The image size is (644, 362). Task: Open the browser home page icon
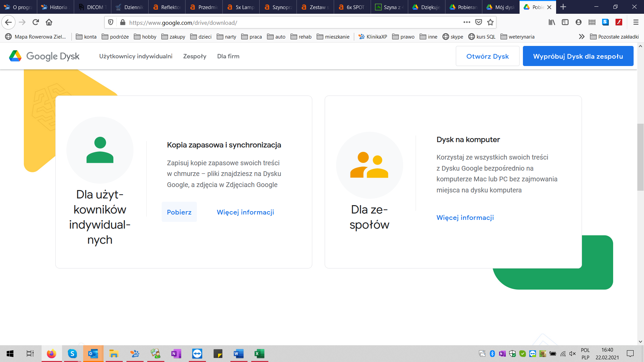click(x=49, y=22)
